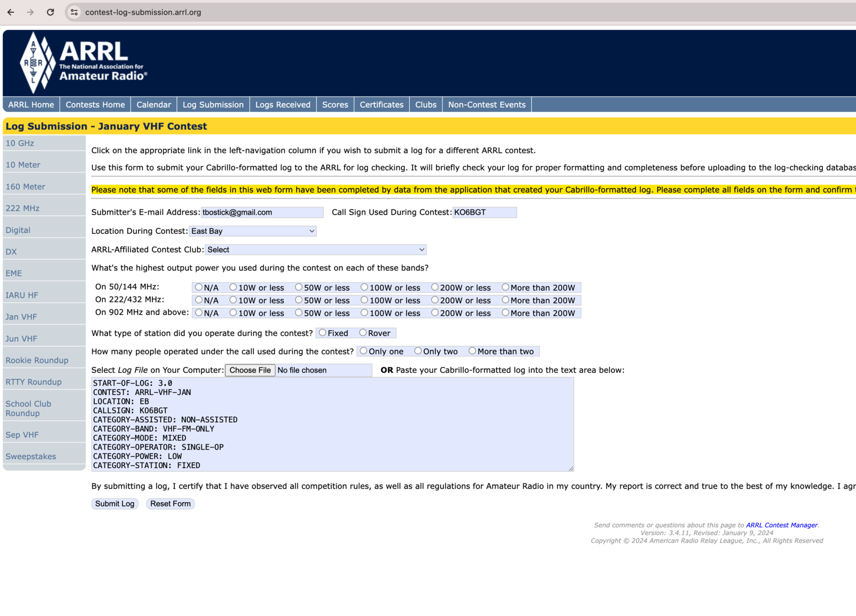The height and width of the screenshot is (616, 856).
Task: Grab the text area resize handle
Action: pos(571,468)
